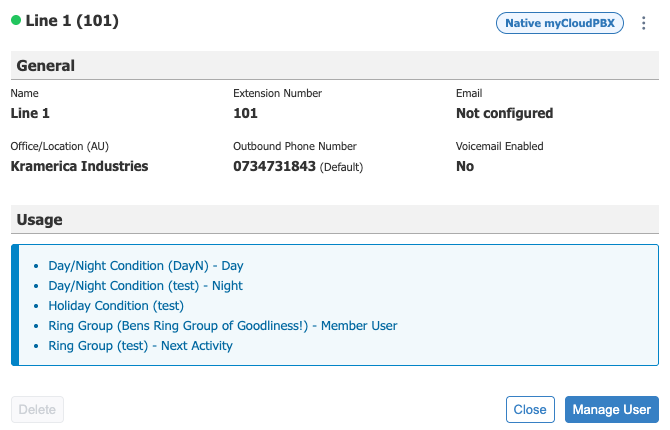Click the (Default) tag after the phone number
This screenshot has height=430, width=670.
click(x=341, y=167)
